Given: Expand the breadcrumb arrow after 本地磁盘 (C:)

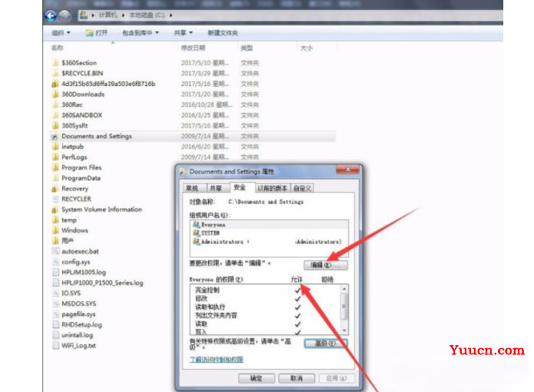Looking at the screenshot, I should point(171,15).
